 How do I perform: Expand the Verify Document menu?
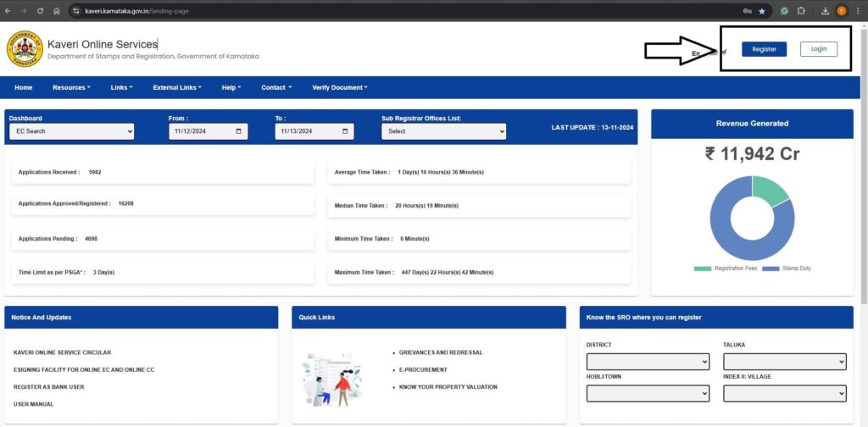340,87
